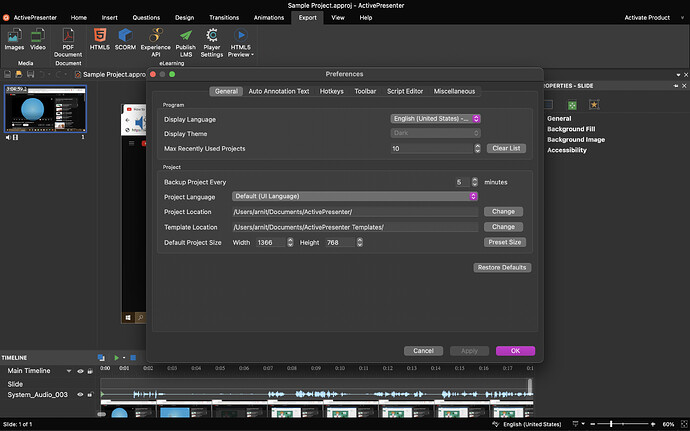
Task: Hide System_Audio_003 track
Action: (80, 394)
